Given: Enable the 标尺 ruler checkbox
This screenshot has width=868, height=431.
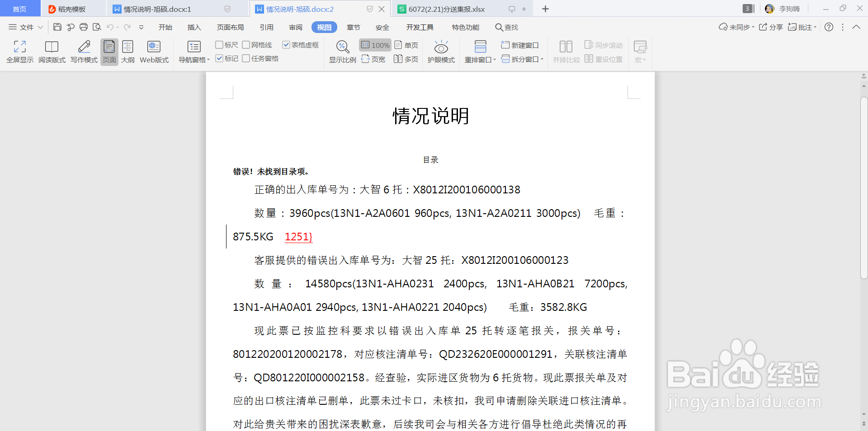Looking at the screenshot, I should click(x=220, y=45).
